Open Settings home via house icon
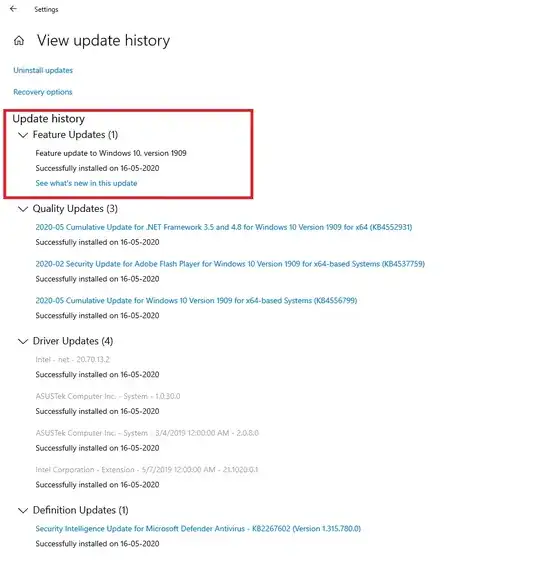 point(19,41)
